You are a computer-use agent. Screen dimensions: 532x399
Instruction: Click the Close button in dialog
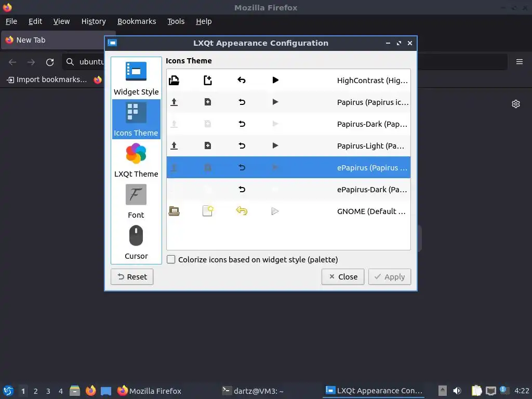(x=343, y=277)
